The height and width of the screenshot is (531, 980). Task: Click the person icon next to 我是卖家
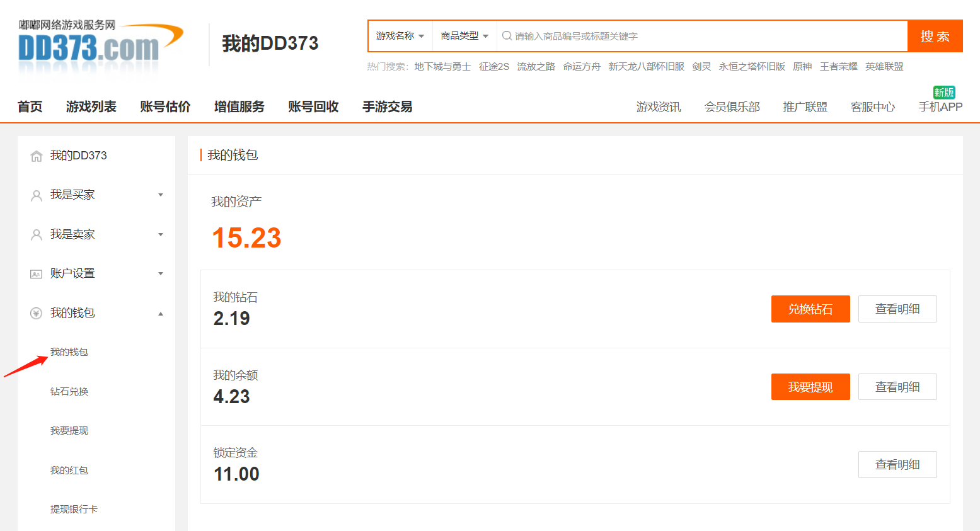(37, 235)
